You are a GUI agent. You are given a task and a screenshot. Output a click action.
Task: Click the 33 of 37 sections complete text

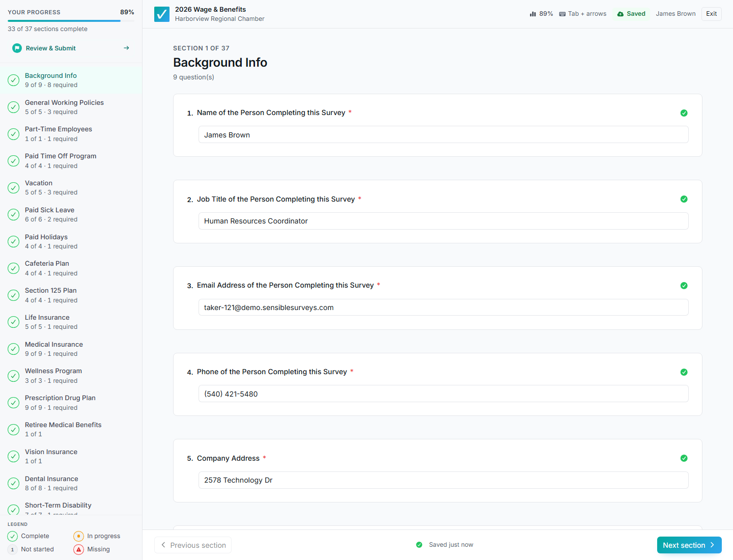click(47, 29)
